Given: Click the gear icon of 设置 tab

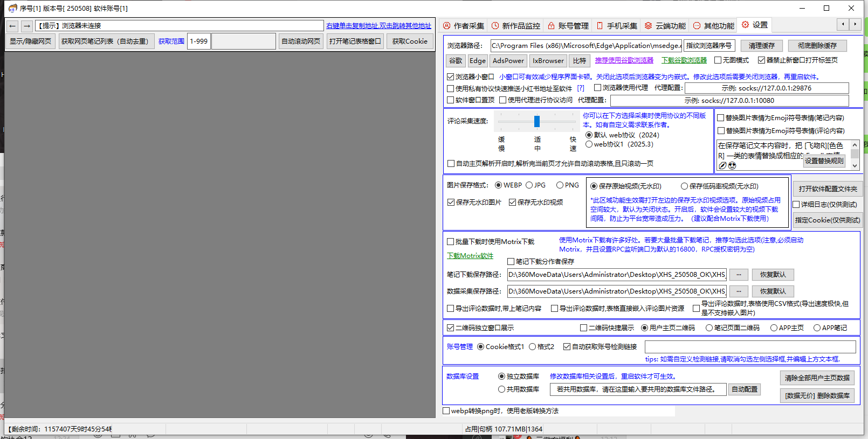Looking at the screenshot, I should point(745,25).
